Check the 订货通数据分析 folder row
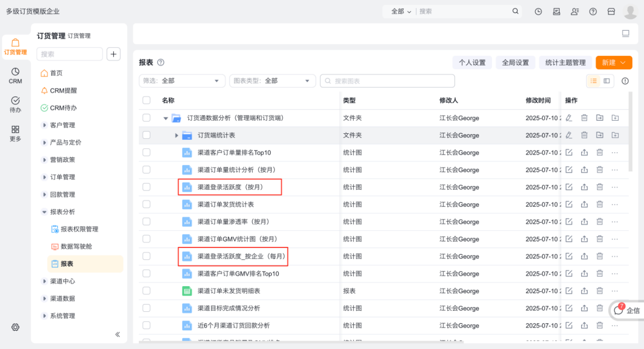This screenshot has height=349, width=644. click(146, 118)
